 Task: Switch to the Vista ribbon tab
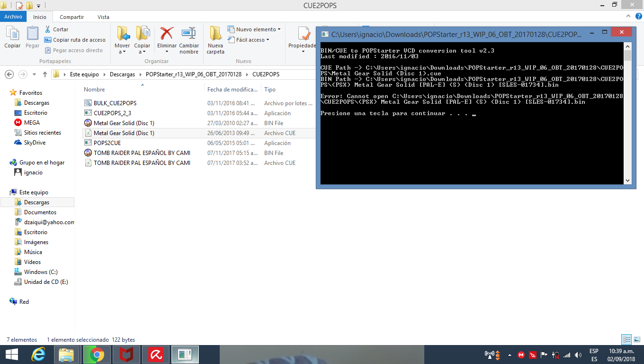tap(103, 17)
